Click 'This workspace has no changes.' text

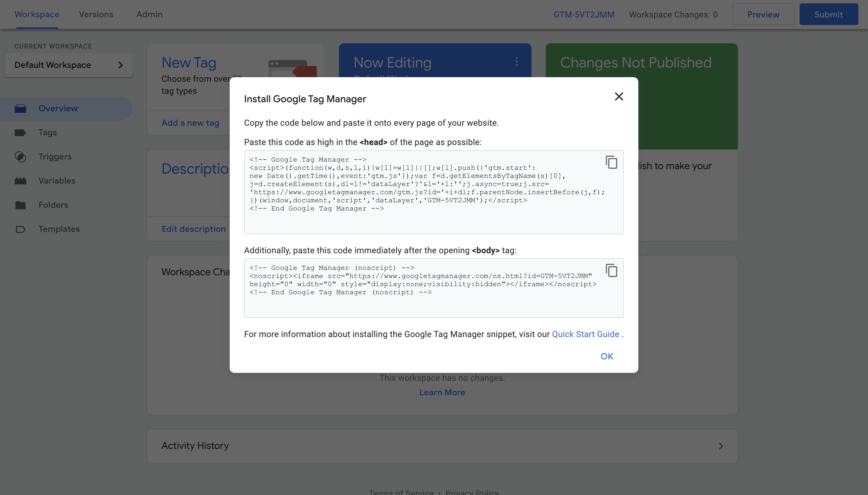click(442, 378)
